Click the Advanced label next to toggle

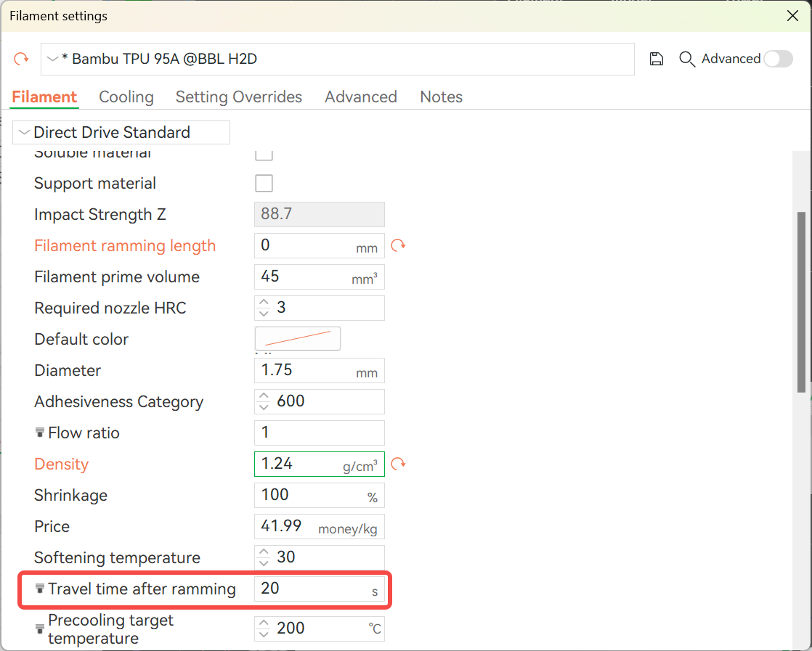[731, 59]
